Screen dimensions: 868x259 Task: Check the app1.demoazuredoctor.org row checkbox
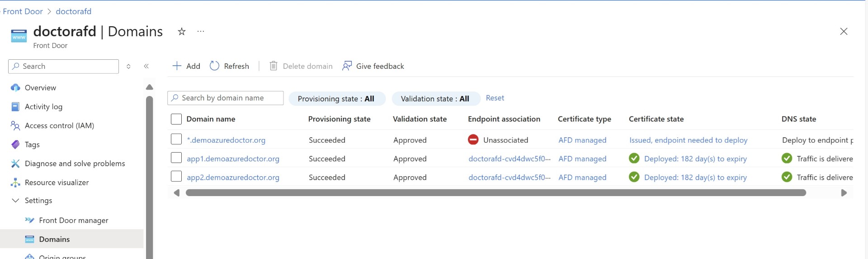coord(176,158)
